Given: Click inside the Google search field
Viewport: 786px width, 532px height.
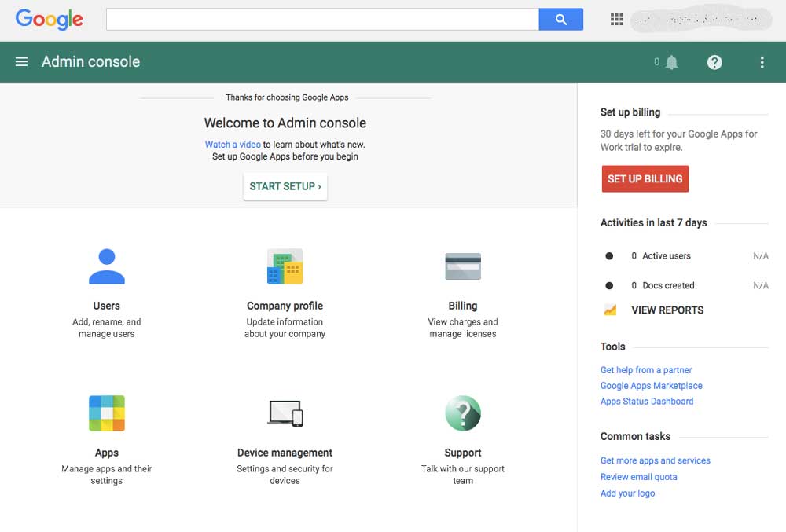Looking at the screenshot, I should [x=322, y=20].
